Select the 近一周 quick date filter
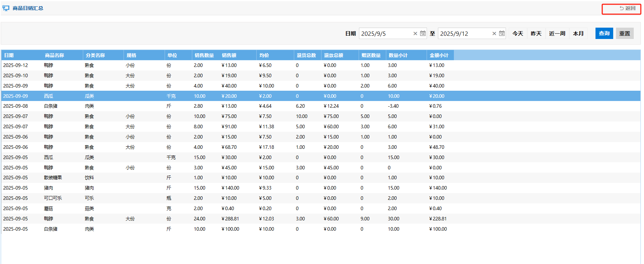 point(557,34)
